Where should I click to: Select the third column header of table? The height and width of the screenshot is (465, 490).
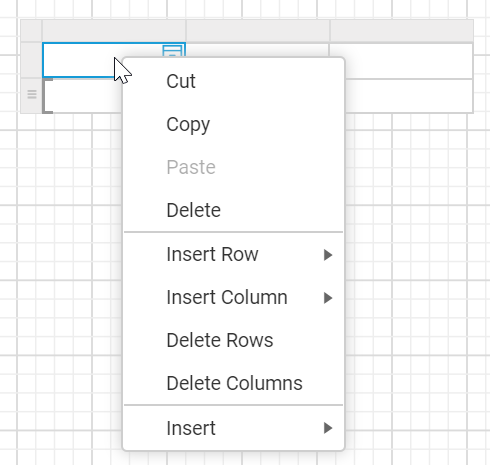pyautogui.click(x=402, y=31)
